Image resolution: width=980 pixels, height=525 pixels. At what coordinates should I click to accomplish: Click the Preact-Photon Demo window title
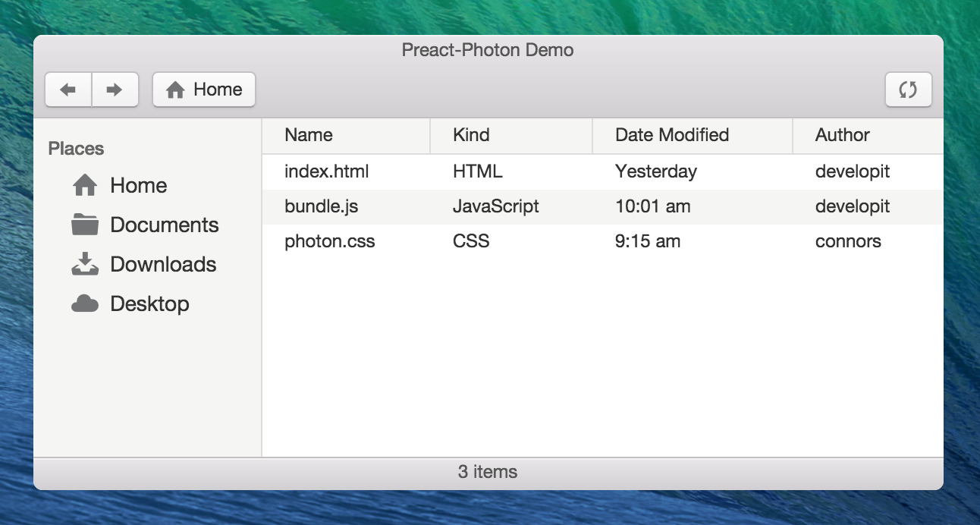[488, 51]
